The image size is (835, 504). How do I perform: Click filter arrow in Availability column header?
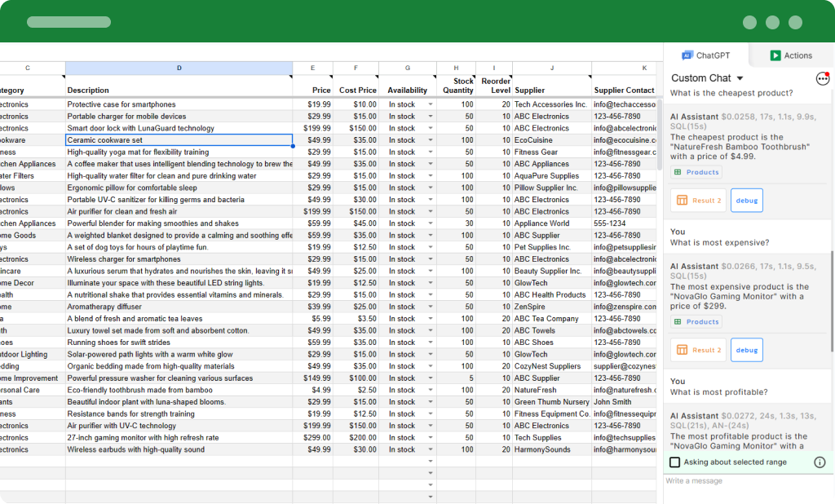click(x=433, y=77)
